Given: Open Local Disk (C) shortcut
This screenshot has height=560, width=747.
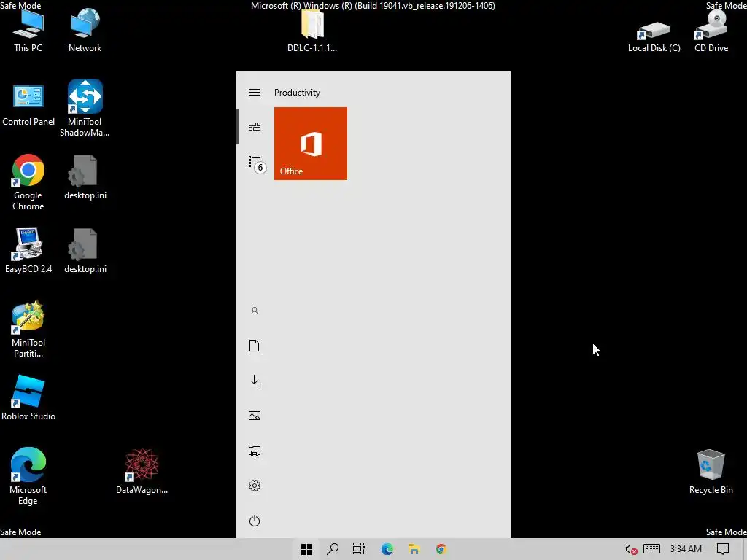Looking at the screenshot, I should click(x=654, y=36).
